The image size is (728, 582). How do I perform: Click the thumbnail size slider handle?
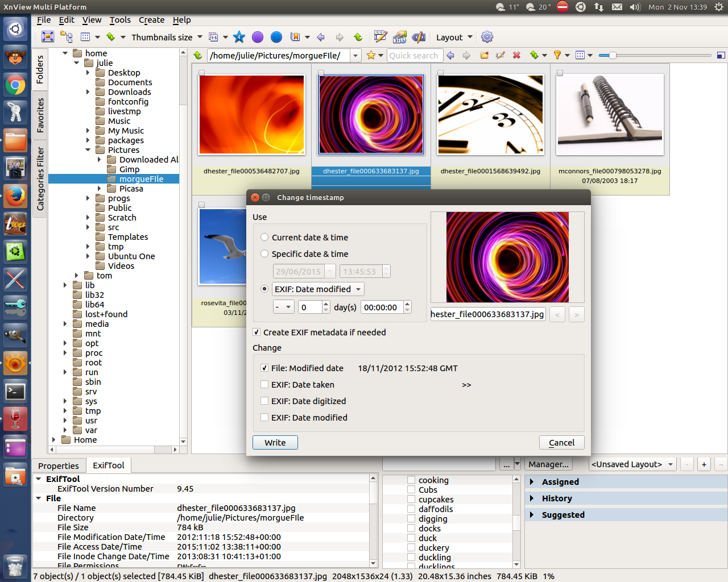(x=612, y=55)
